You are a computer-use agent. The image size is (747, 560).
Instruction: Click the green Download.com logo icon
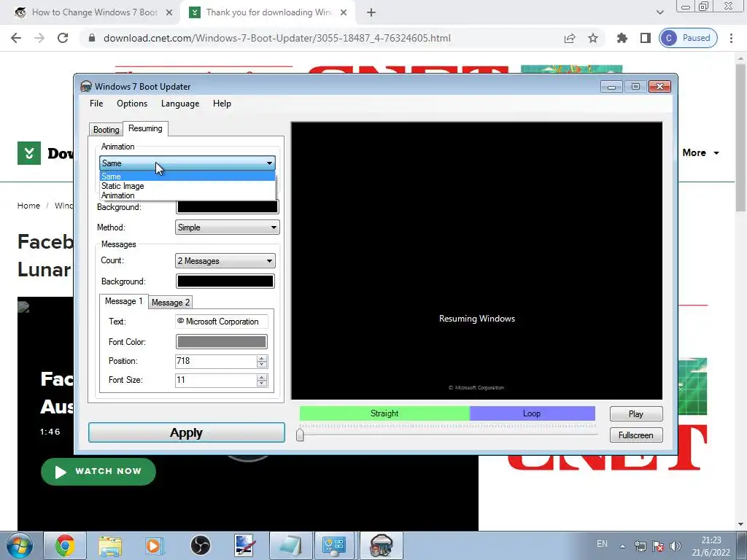tap(29, 153)
